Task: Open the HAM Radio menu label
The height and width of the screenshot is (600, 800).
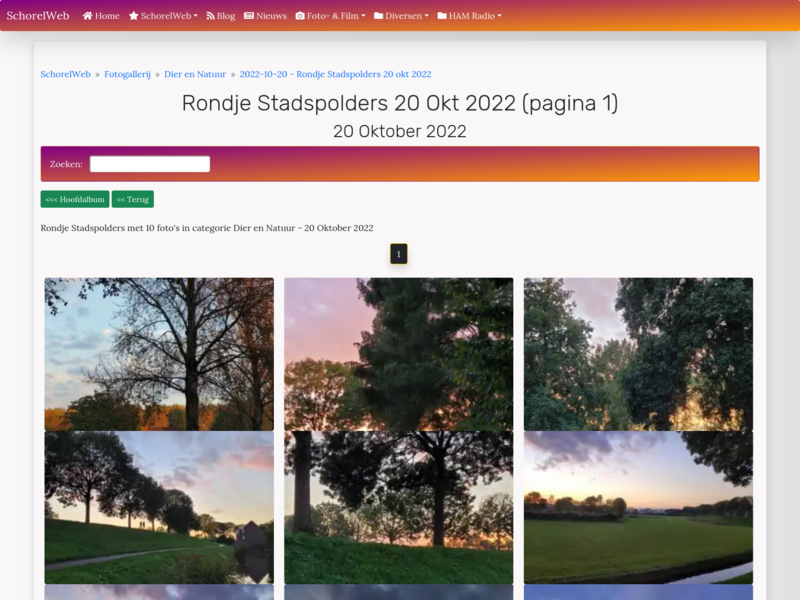Action: click(472, 16)
